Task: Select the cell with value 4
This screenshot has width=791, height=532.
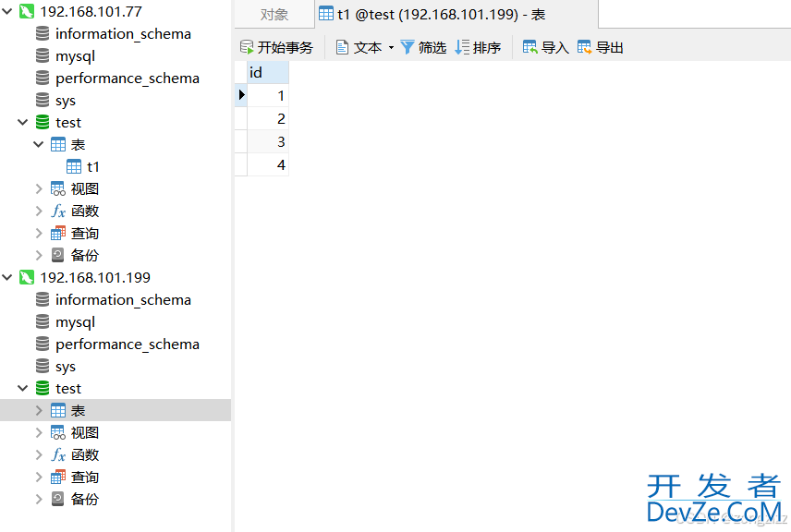Action: pyautogui.click(x=268, y=165)
